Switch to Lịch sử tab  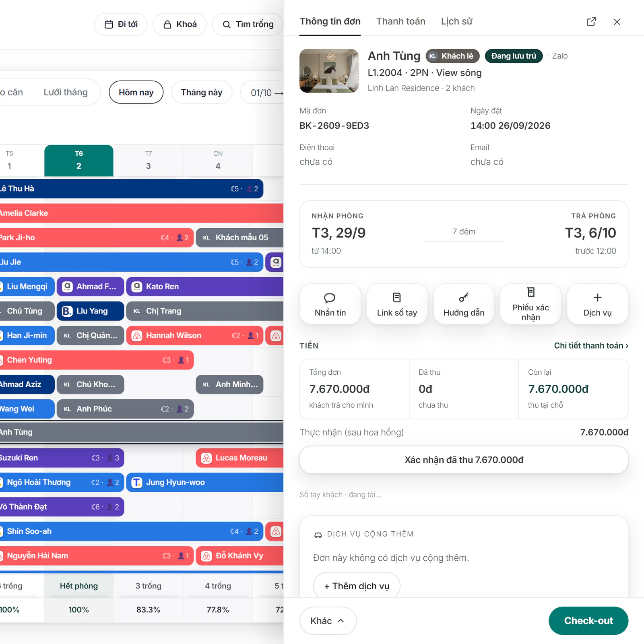pos(456,21)
